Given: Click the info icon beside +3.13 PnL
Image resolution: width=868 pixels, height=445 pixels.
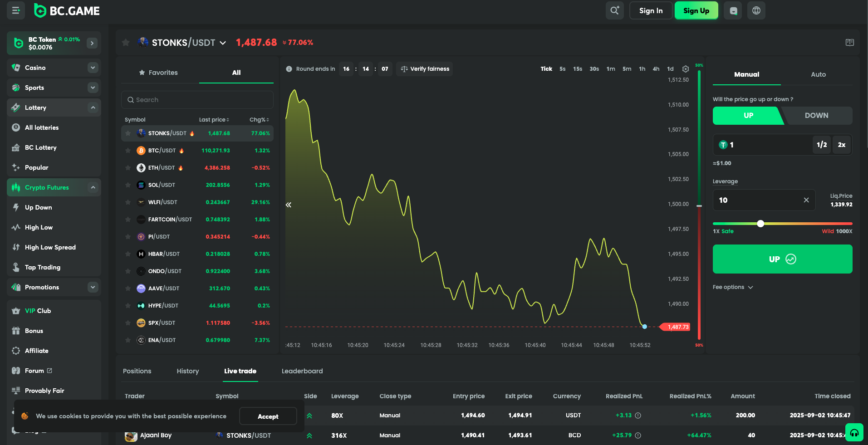Looking at the screenshot, I should click(x=638, y=416).
